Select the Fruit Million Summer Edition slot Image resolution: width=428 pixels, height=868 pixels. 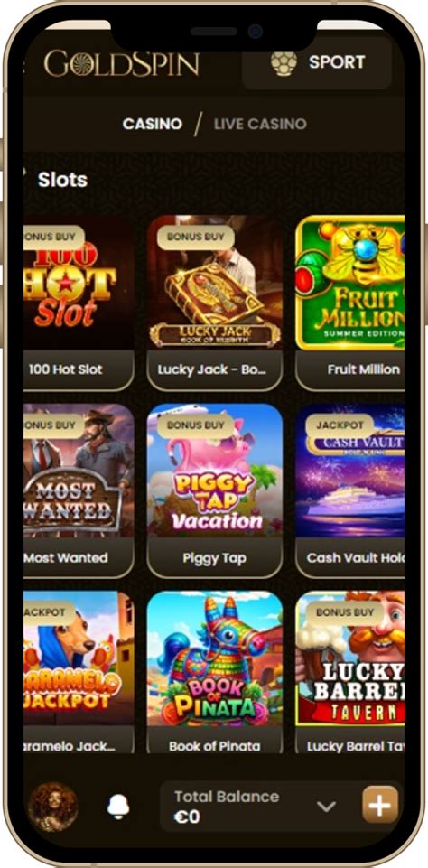pos(350,283)
